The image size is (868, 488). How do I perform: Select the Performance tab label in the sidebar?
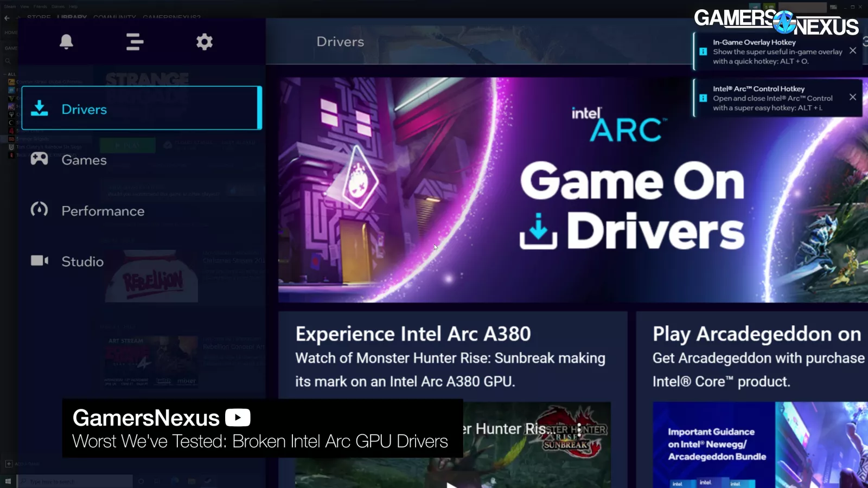point(103,211)
